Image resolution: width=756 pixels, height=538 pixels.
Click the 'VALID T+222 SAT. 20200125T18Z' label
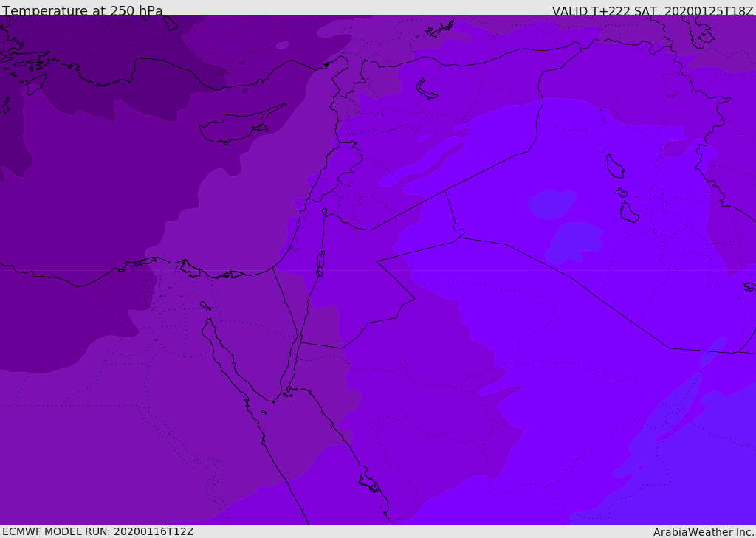pos(653,10)
